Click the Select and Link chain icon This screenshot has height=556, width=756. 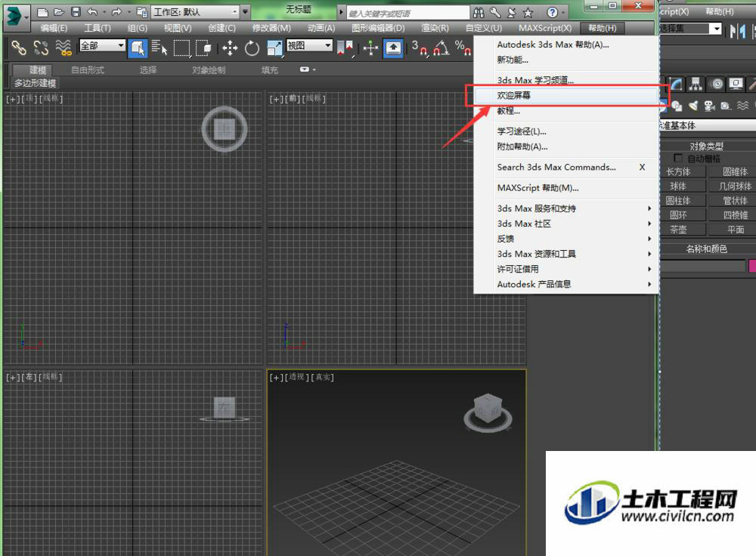point(19,48)
